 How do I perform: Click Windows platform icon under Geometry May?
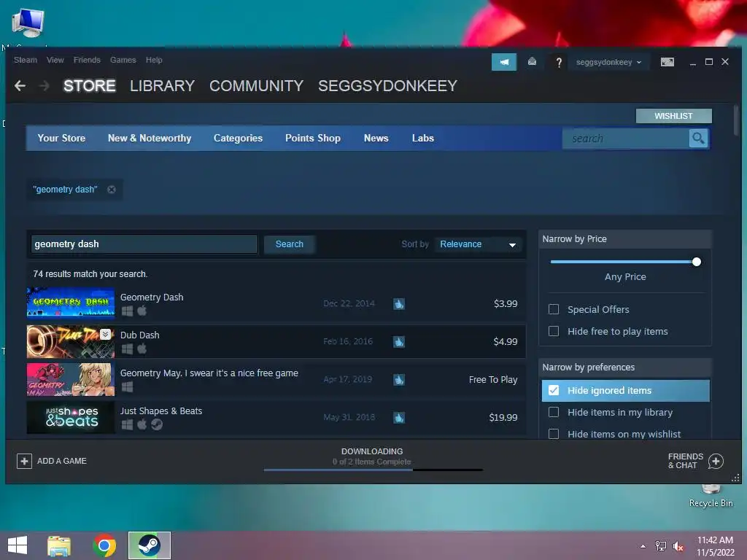[127, 387]
